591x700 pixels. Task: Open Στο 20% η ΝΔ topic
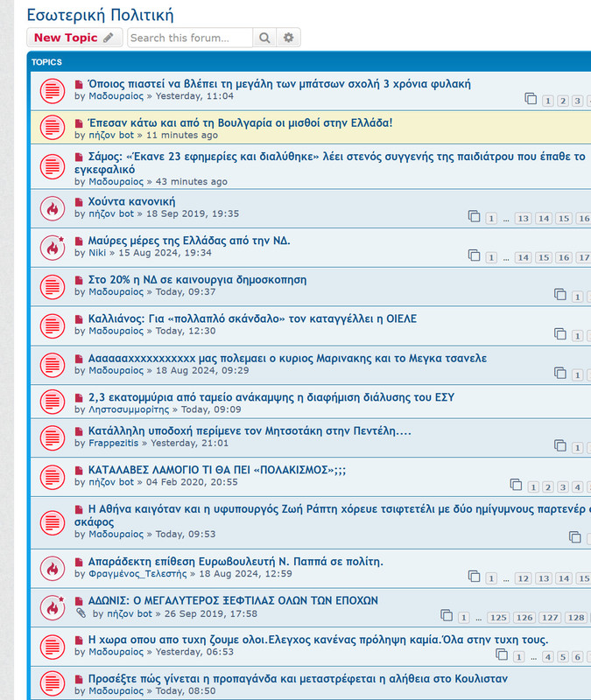tap(197, 279)
